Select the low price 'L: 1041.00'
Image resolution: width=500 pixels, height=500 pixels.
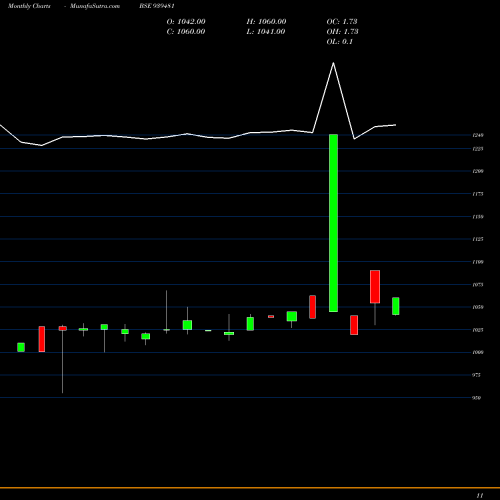pos(266,32)
